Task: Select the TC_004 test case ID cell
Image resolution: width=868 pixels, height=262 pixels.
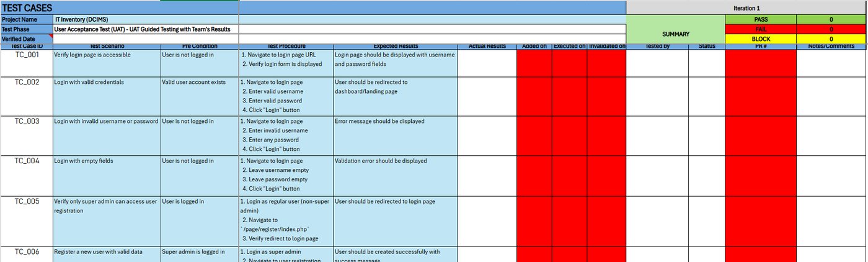Action: tap(26, 176)
